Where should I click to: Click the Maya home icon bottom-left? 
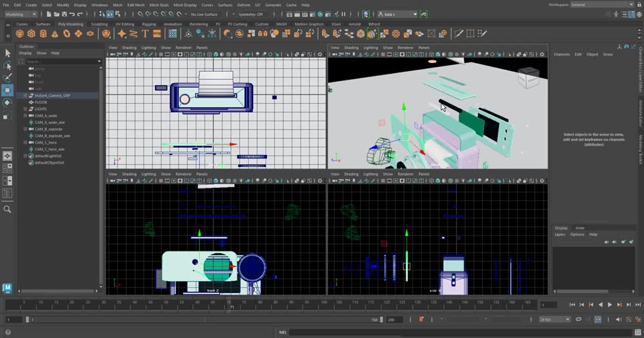(x=7, y=288)
